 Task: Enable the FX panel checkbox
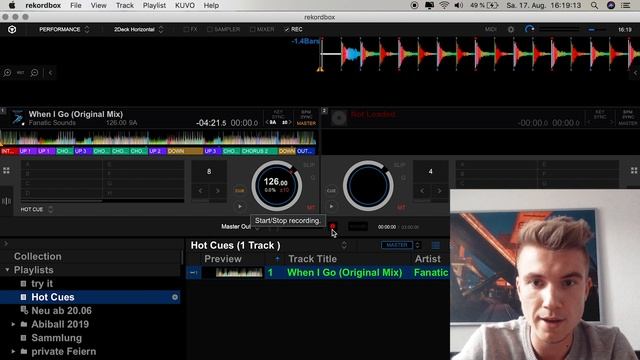(186, 29)
